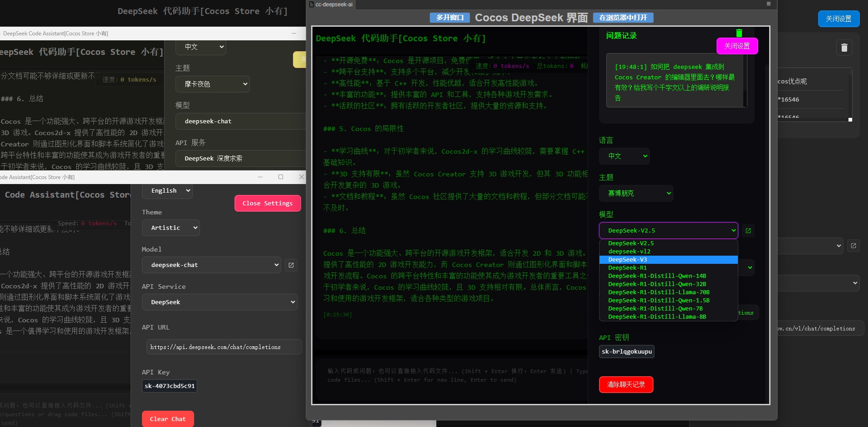Click the 问题记录 heading
This screenshot has height=427, width=868.
point(621,35)
